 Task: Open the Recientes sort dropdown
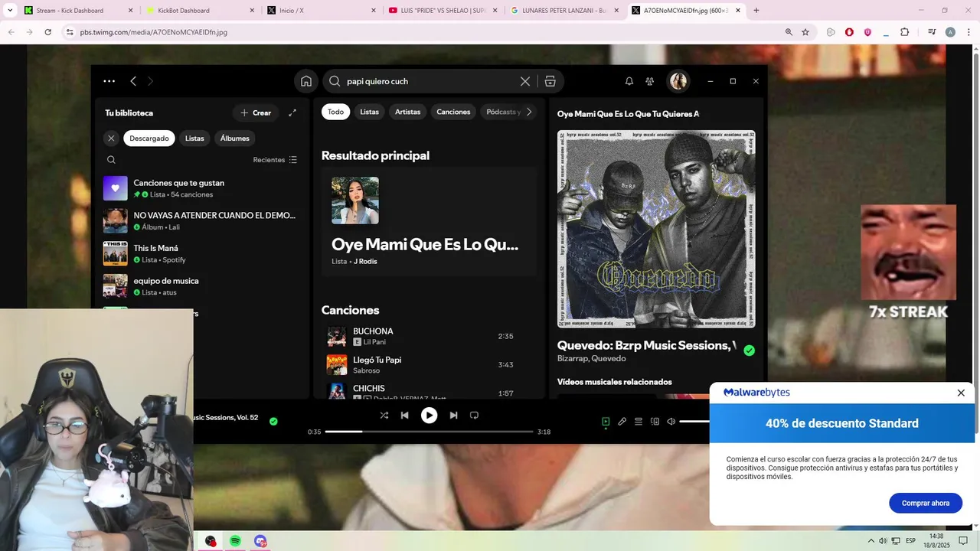(275, 160)
